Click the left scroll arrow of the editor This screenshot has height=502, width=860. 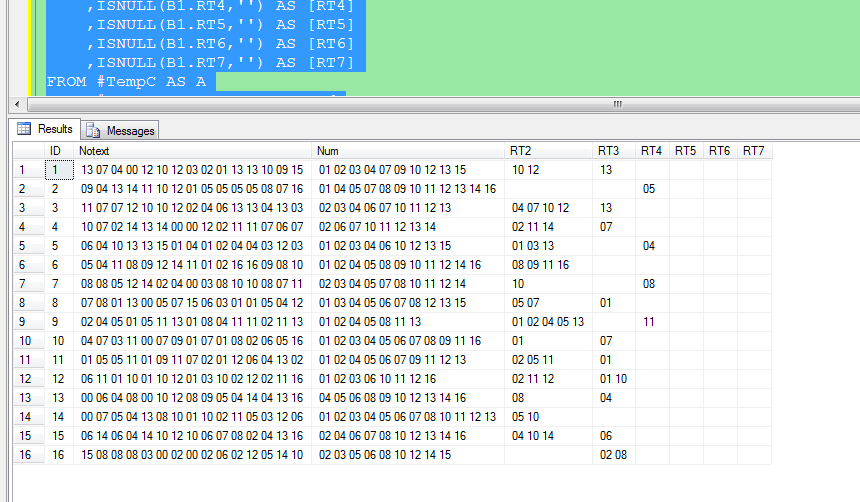(x=17, y=104)
